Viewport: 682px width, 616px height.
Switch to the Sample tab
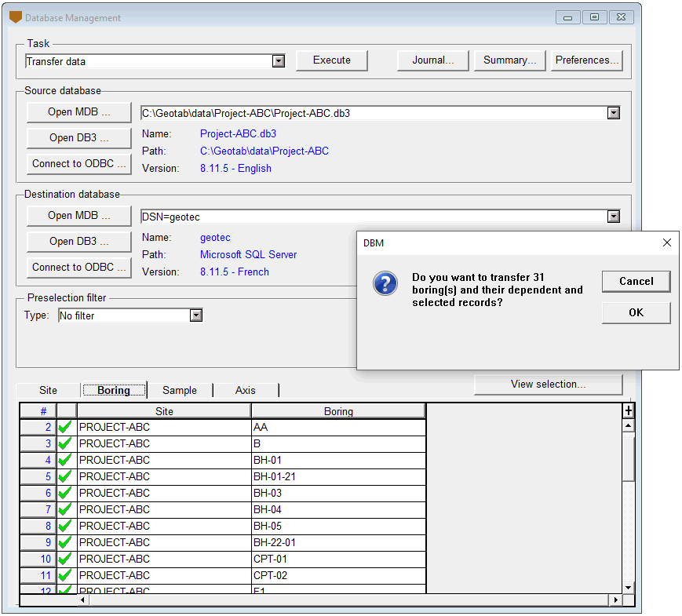(180, 390)
